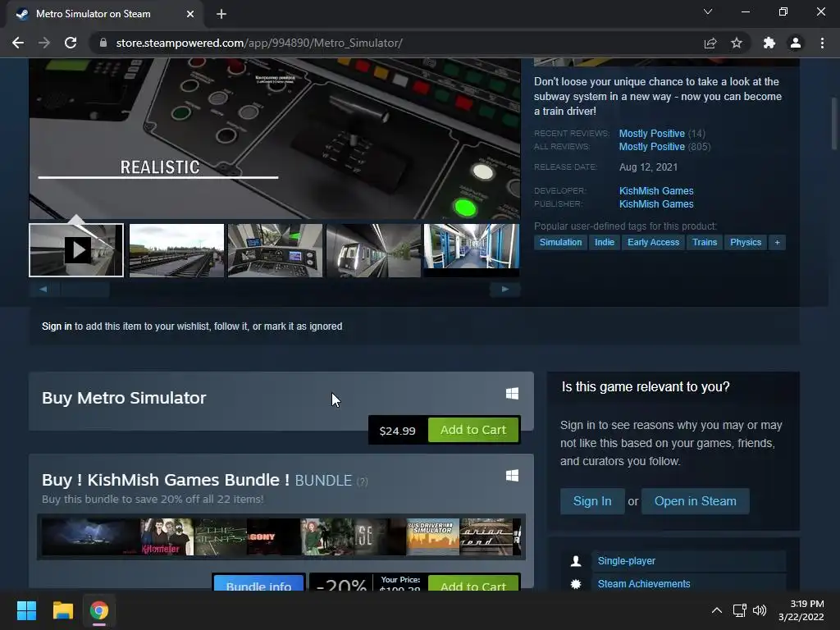Open Single-player category link
The image size is (840, 630).
click(626, 561)
